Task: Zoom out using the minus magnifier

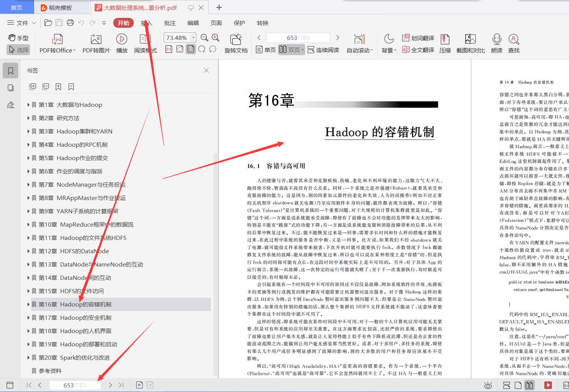Action: pyautogui.click(x=204, y=38)
